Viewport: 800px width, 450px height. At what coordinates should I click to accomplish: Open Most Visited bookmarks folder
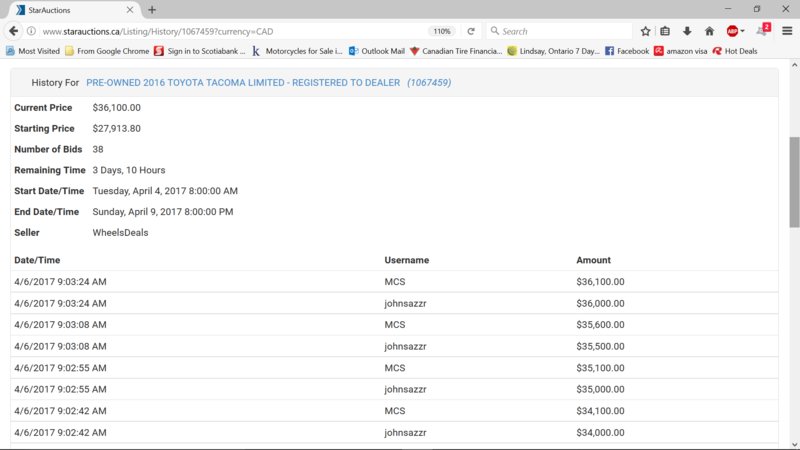point(33,51)
